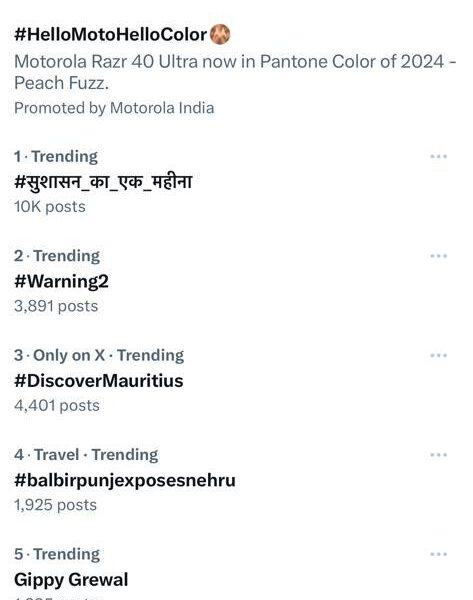Click the 10K posts count

click(x=50, y=207)
